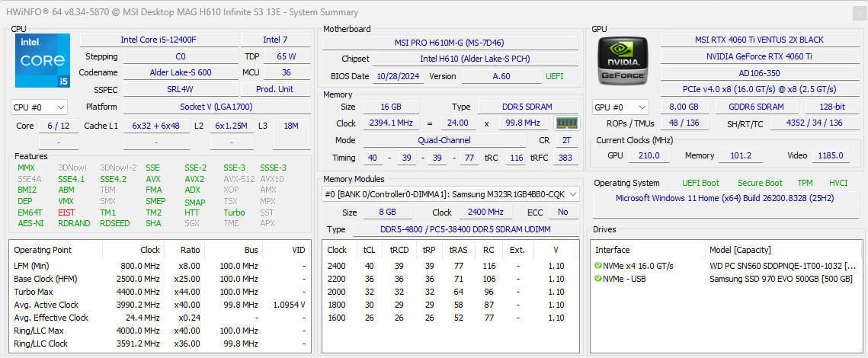Screen dimensions: 868x358
Task: Select the 48 / 136 ROPs/TMUs field
Action: click(x=685, y=123)
